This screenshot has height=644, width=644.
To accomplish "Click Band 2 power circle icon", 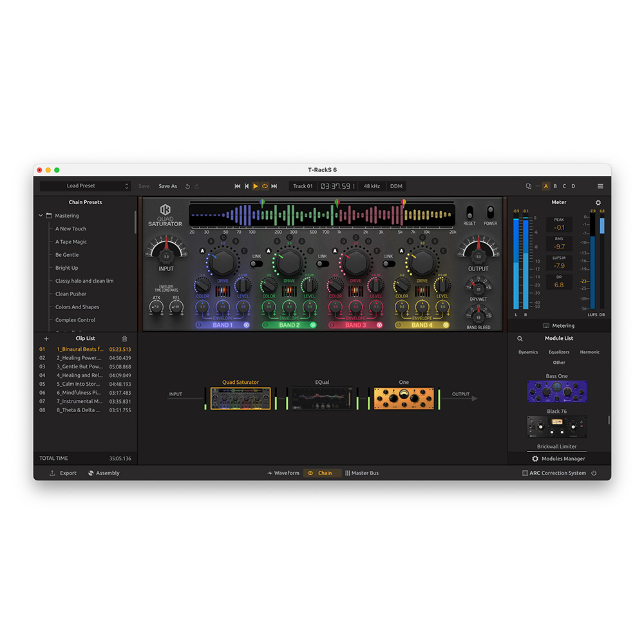I will [x=313, y=325].
